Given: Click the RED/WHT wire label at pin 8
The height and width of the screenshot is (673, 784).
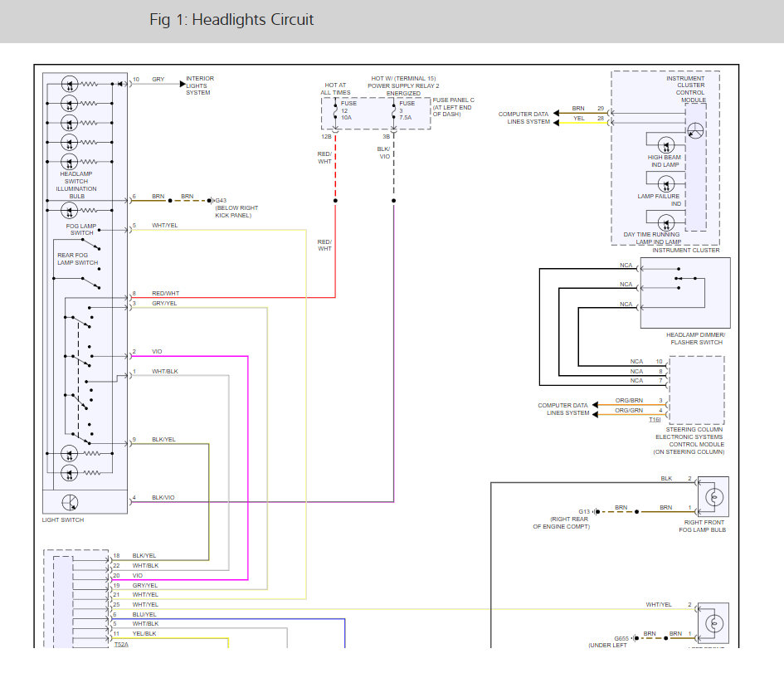Looking at the screenshot, I should (165, 294).
